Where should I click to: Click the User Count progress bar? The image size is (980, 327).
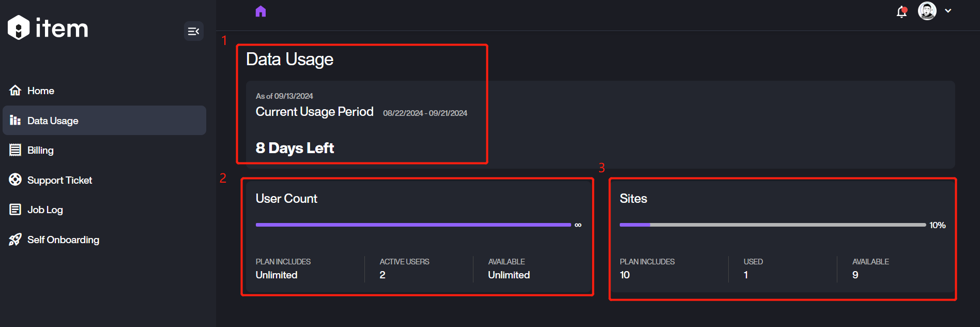[413, 225]
